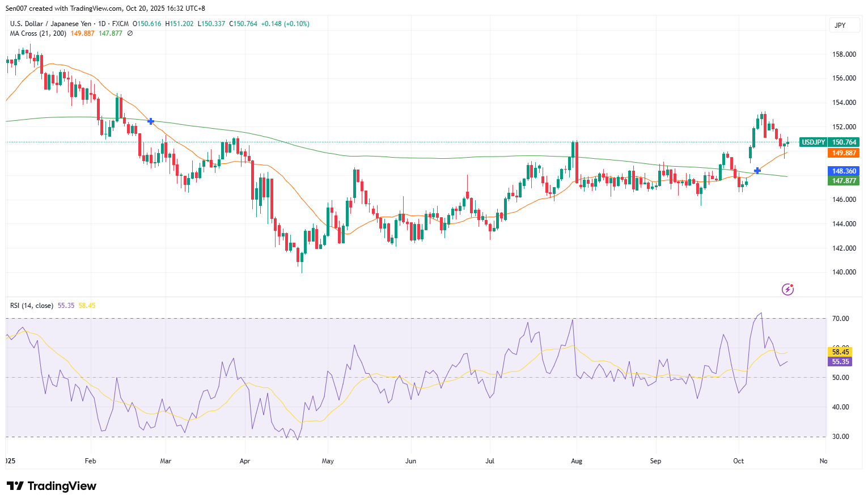Click the 158.000 level on price axis
This screenshot has height=503, width=868.
coord(844,54)
